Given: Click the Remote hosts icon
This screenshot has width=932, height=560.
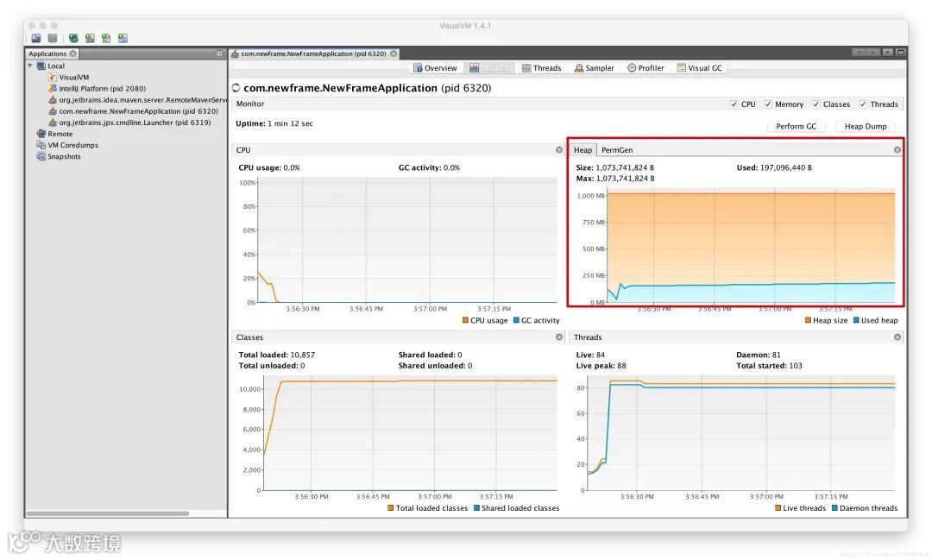Looking at the screenshot, I should (x=41, y=134).
